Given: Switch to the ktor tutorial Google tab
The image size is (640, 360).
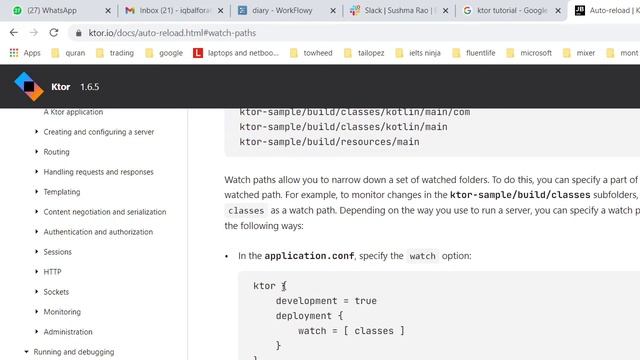Looking at the screenshot, I should pyautogui.click(x=512, y=11).
